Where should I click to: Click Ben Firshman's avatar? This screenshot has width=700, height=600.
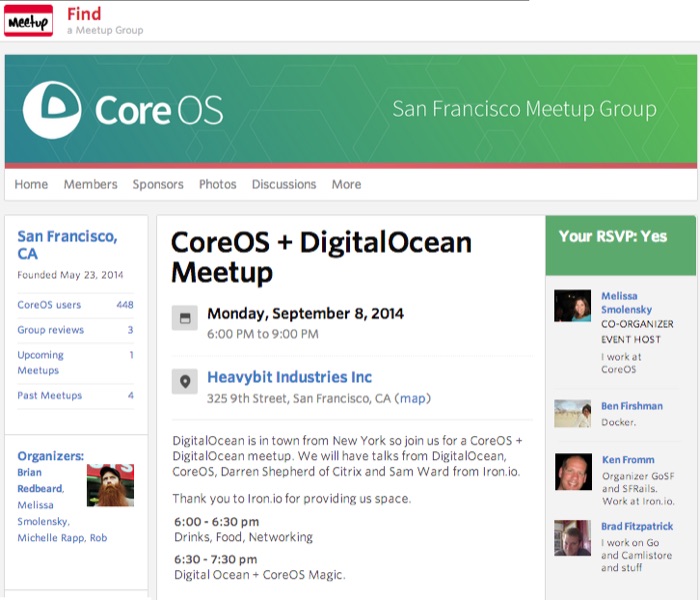tap(572, 413)
